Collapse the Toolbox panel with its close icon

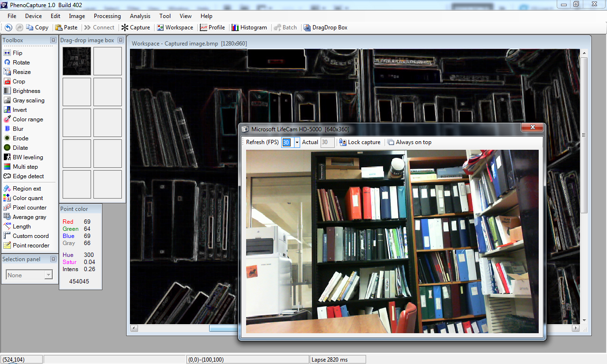coord(54,40)
